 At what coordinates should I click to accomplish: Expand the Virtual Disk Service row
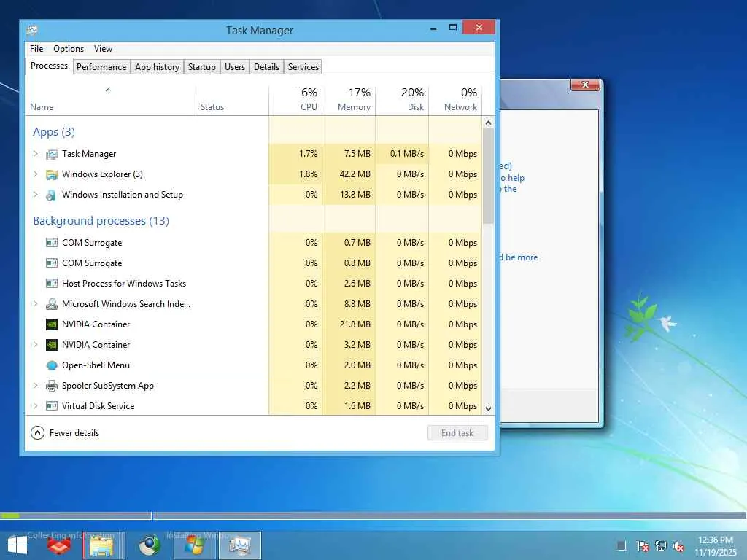(x=35, y=406)
